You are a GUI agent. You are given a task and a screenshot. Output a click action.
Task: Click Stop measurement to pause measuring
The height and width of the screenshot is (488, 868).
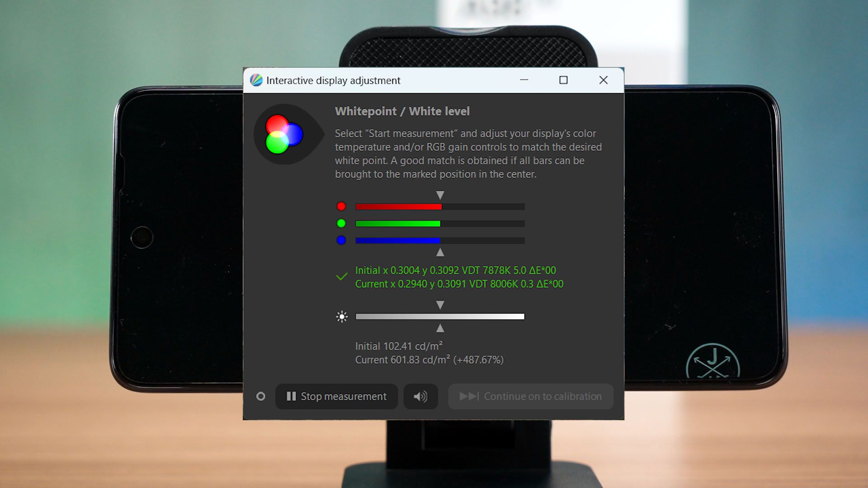coord(336,397)
